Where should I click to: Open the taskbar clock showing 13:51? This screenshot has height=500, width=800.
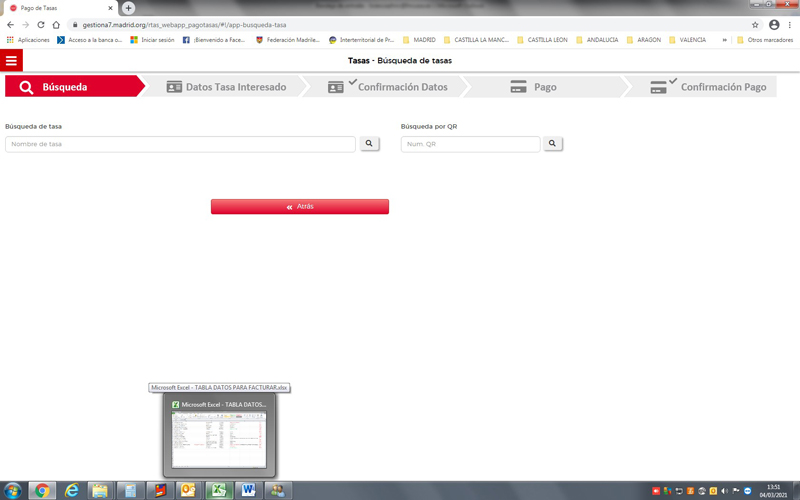[773, 491]
